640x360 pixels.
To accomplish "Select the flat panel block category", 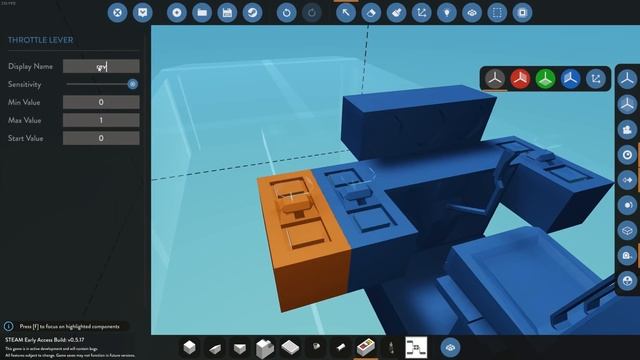I will coord(290,347).
